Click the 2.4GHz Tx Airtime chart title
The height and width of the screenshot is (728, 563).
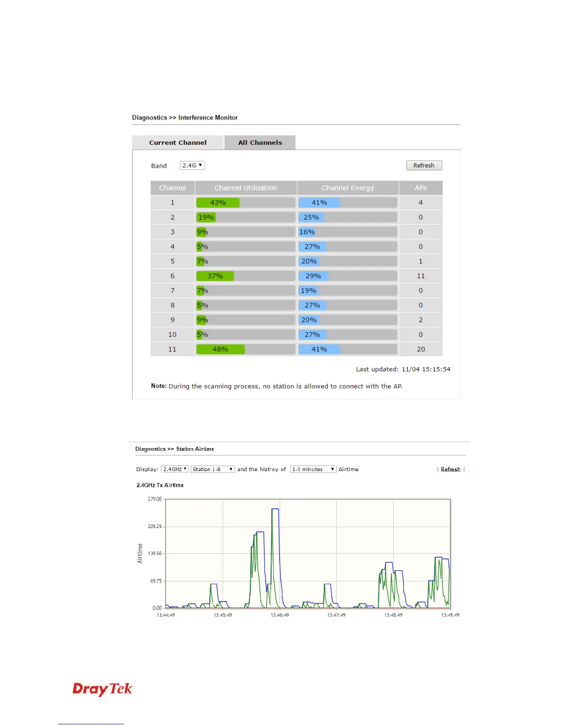tap(160, 485)
